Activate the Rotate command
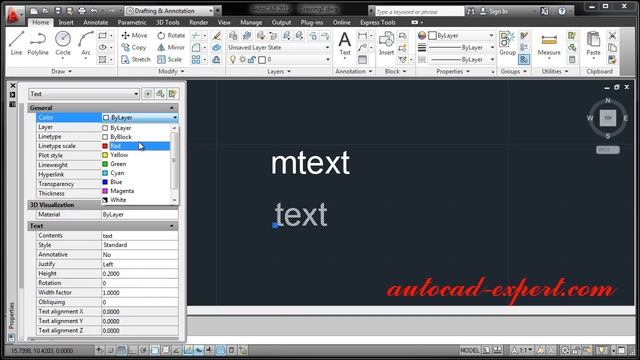640x360 pixels. click(171, 36)
